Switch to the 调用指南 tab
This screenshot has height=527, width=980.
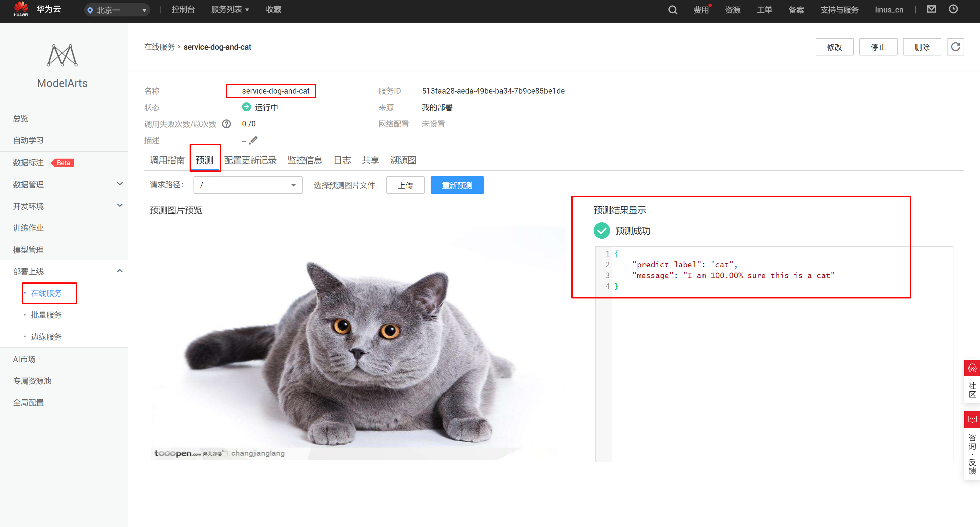coord(167,160)
